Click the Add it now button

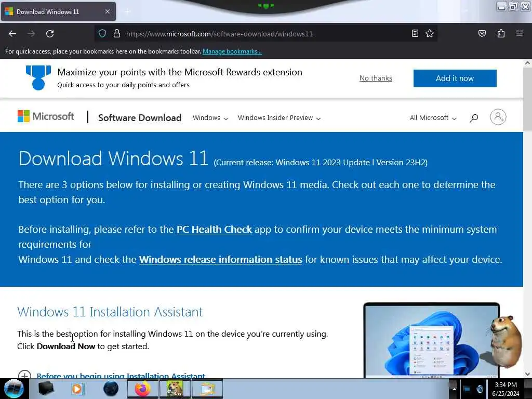pyautogui.click(x=455, y=78)
